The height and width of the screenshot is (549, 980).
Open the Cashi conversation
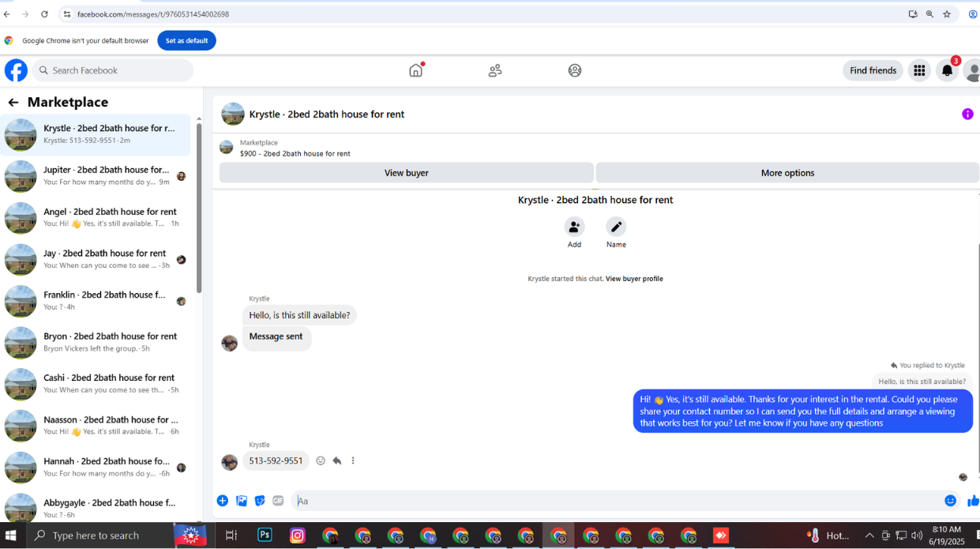click(x=96, y=384)
